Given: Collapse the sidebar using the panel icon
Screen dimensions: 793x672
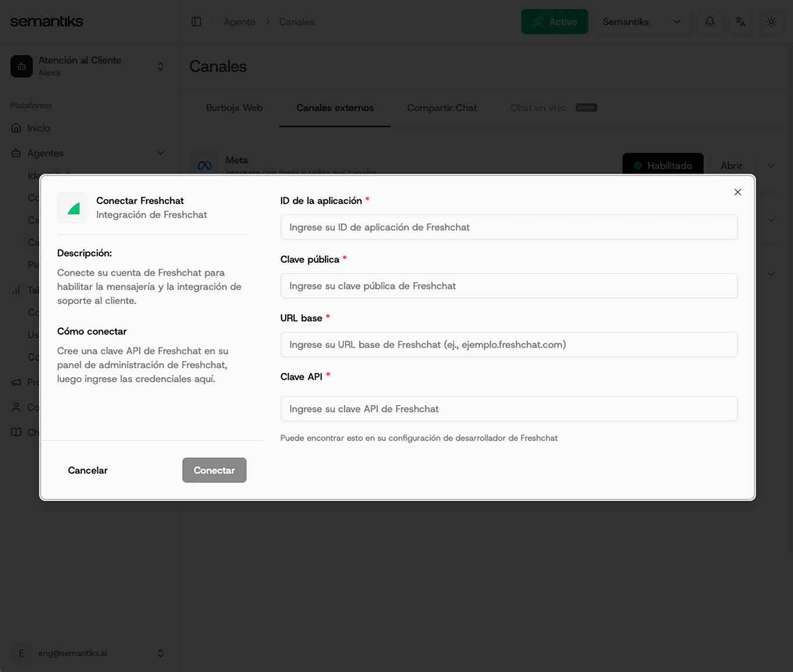Looking at the screenshot, I should (196, 22).
